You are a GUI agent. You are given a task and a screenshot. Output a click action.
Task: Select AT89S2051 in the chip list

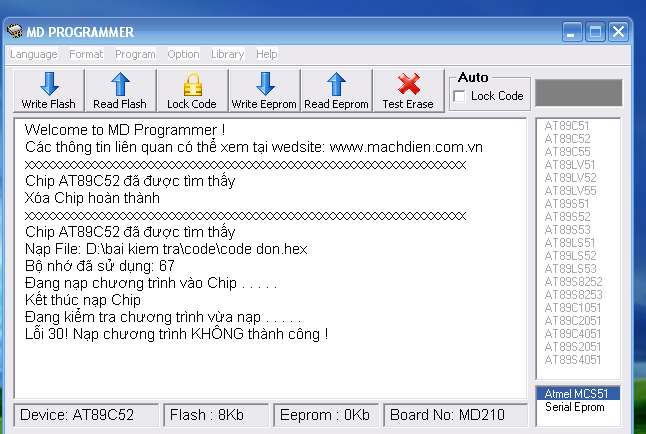coord(573,347)
